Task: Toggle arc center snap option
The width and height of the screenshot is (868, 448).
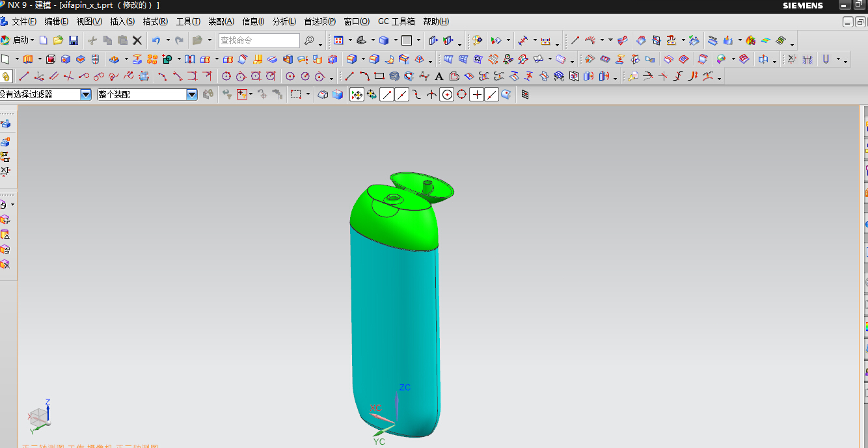Action: 447,94
